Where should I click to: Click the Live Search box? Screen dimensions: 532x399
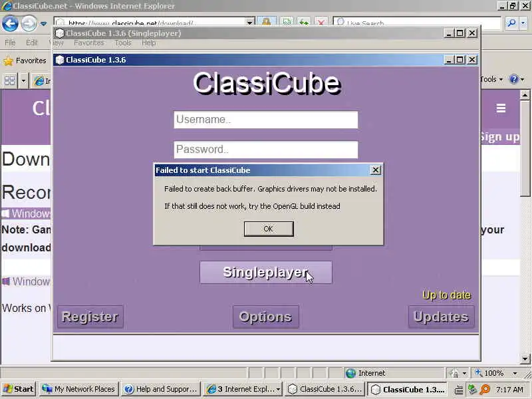click(418, 23)
